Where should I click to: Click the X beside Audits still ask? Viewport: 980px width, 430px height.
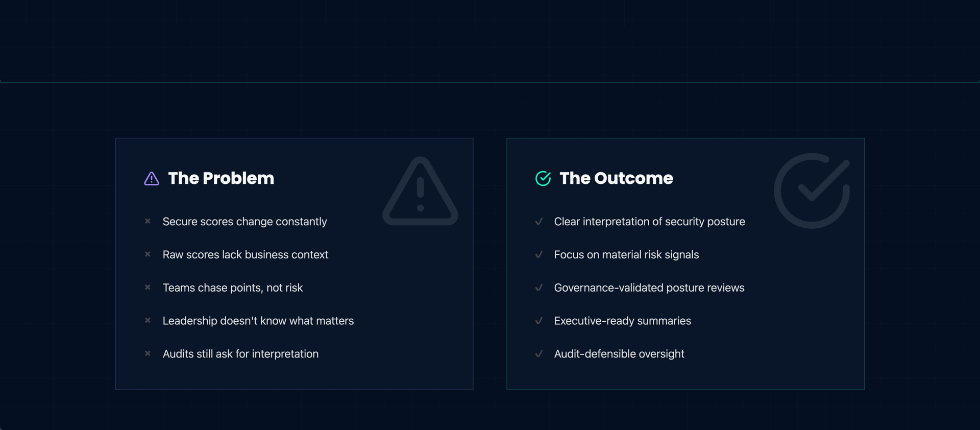(x=148, y=353)
